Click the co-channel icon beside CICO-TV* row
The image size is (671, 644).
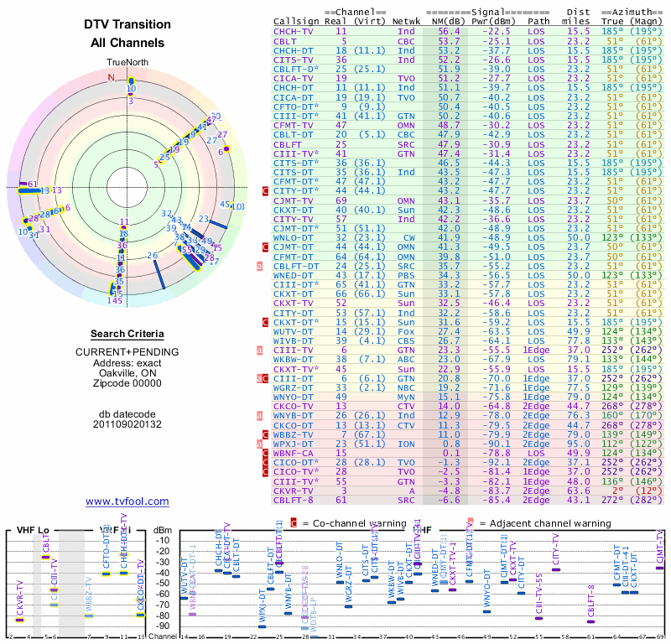[265, 472]
